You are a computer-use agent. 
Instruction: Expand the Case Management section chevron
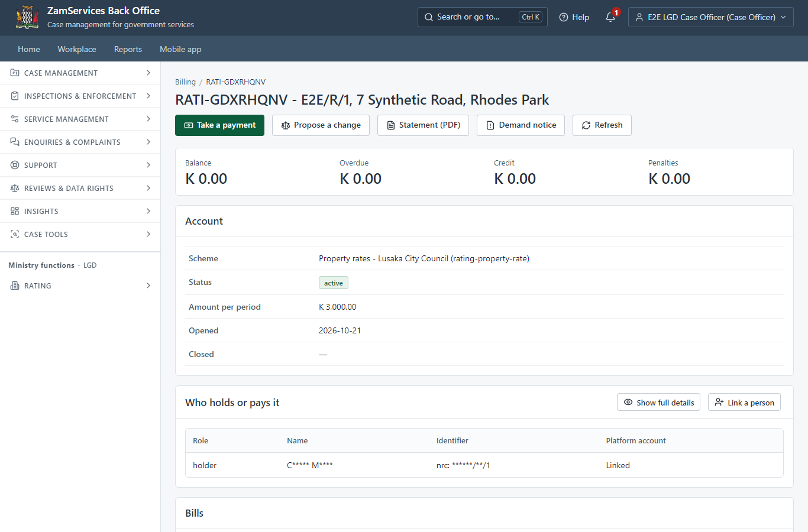click(x=148, y=73)
